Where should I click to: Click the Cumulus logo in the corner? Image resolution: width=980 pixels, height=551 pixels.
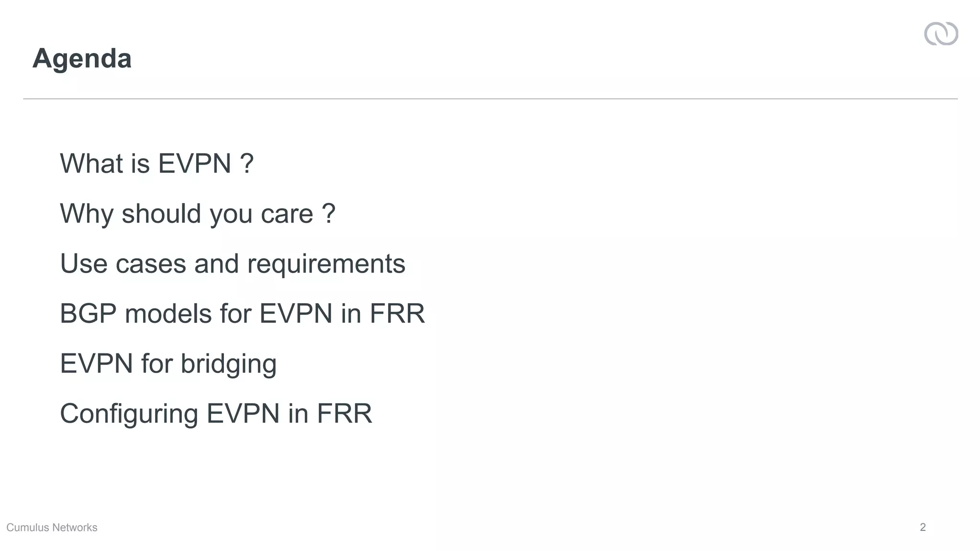pos(941,34)
